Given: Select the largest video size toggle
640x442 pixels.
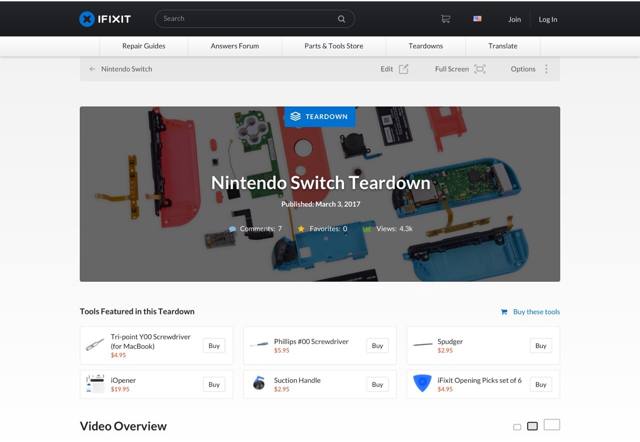Looking at the screenshot, I should pyautogui.click(x=551, y=425).
